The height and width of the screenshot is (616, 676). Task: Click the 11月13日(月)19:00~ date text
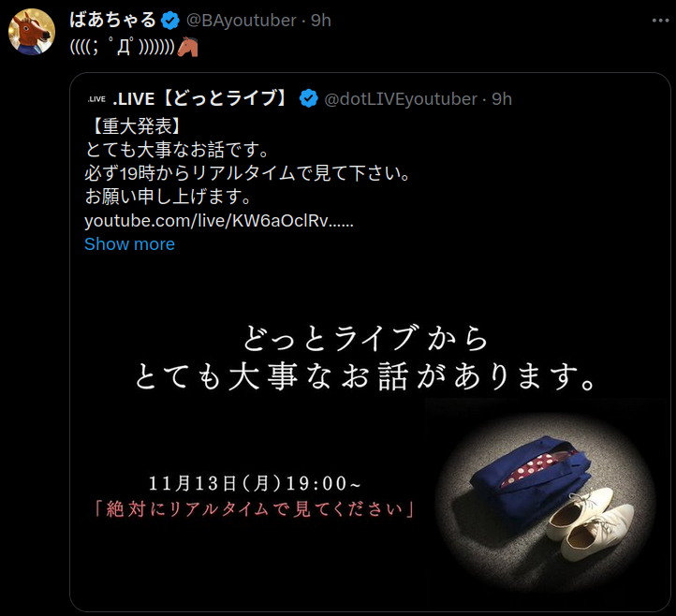click(x=255, y=483)
